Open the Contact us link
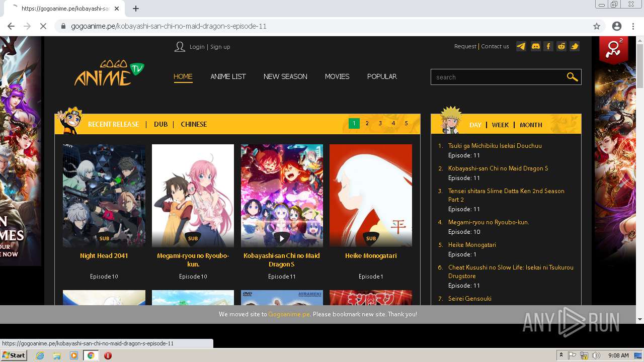This screenshot has height=362, width=644. pos(495,46)
